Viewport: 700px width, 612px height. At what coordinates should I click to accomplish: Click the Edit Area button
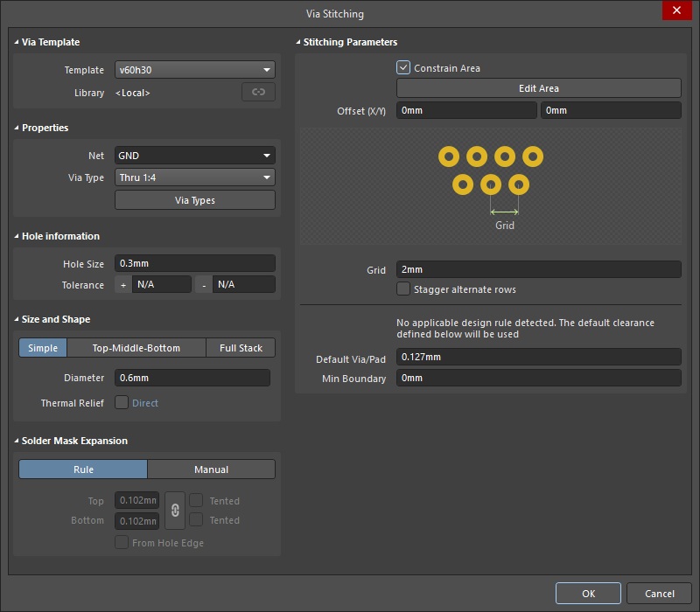[x=538, y=88]
